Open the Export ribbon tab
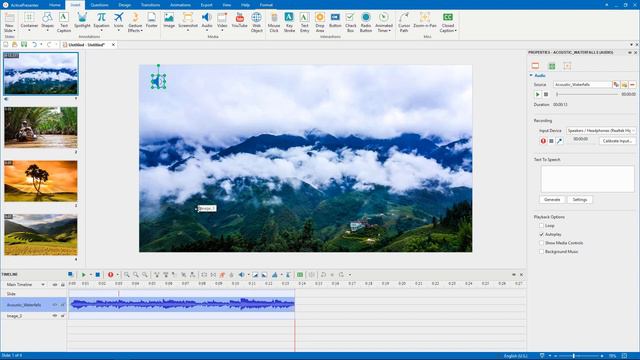 (207, 5)
